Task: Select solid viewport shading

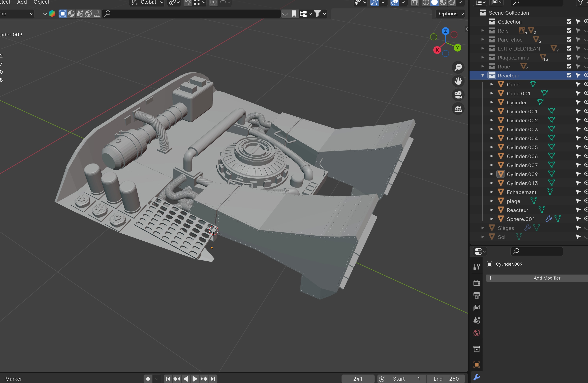Action: 434,2
